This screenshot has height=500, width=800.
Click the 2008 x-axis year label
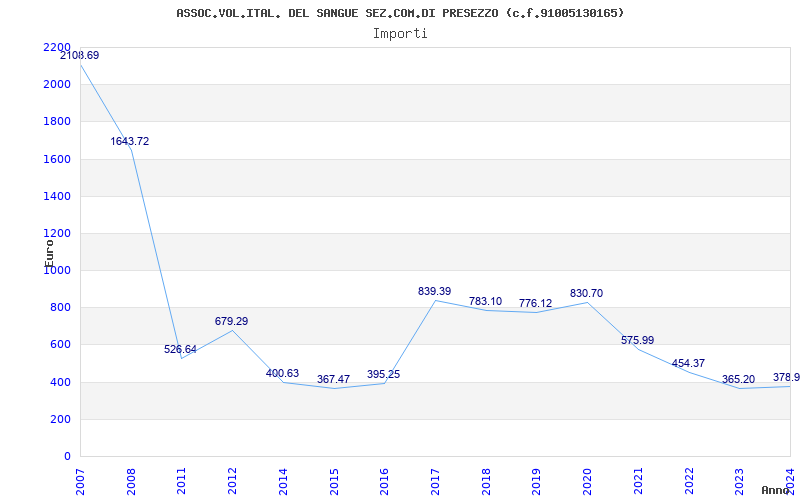[x=131, y=482]
